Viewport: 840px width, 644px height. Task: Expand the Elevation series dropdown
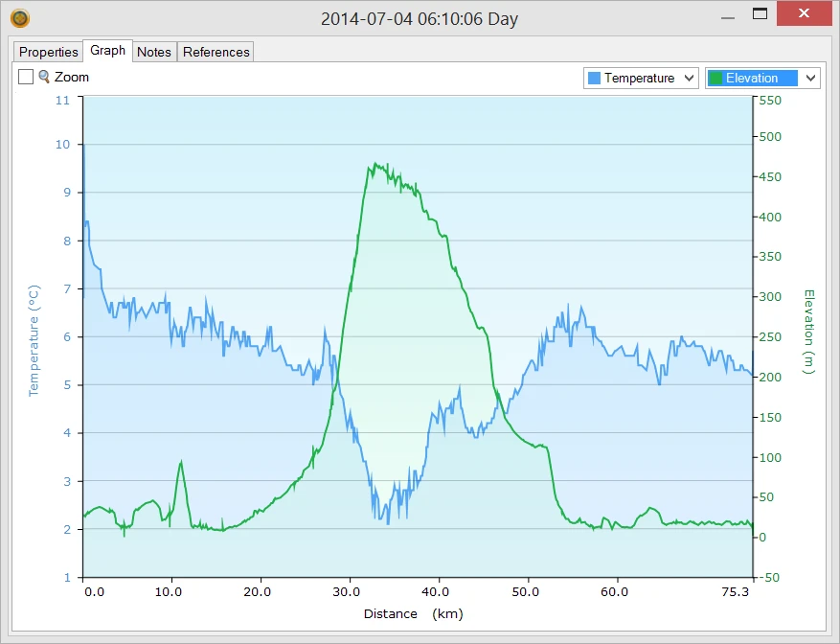pos(810,79)
